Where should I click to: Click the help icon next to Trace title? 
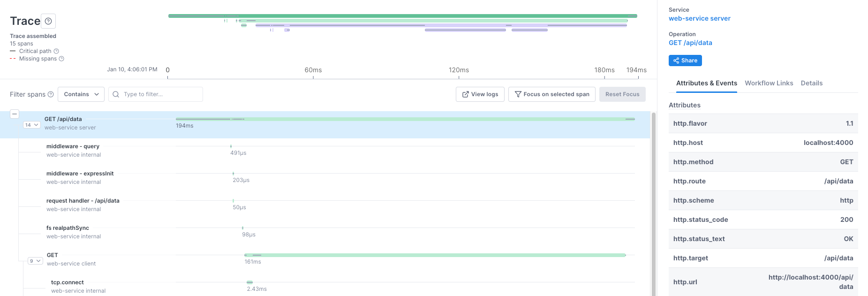[48, 21]
